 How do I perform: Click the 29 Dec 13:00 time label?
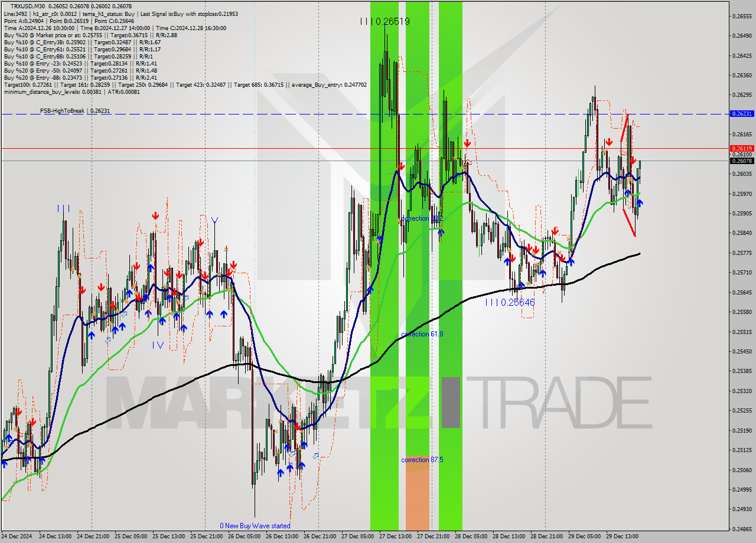click(623, 537)
